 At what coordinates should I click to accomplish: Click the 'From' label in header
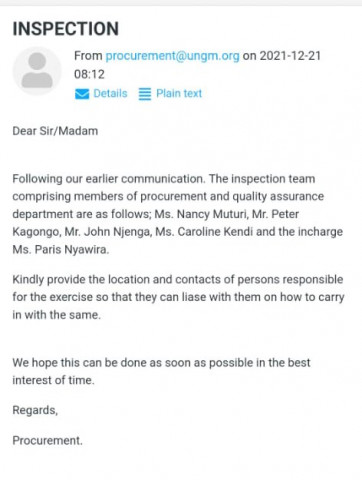88,56
